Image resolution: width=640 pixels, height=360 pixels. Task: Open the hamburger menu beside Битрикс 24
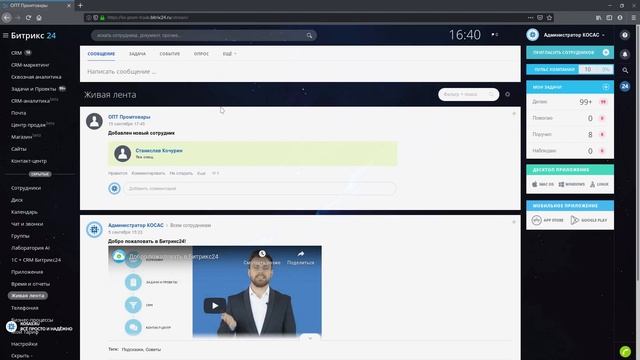[x=5, y=36]
